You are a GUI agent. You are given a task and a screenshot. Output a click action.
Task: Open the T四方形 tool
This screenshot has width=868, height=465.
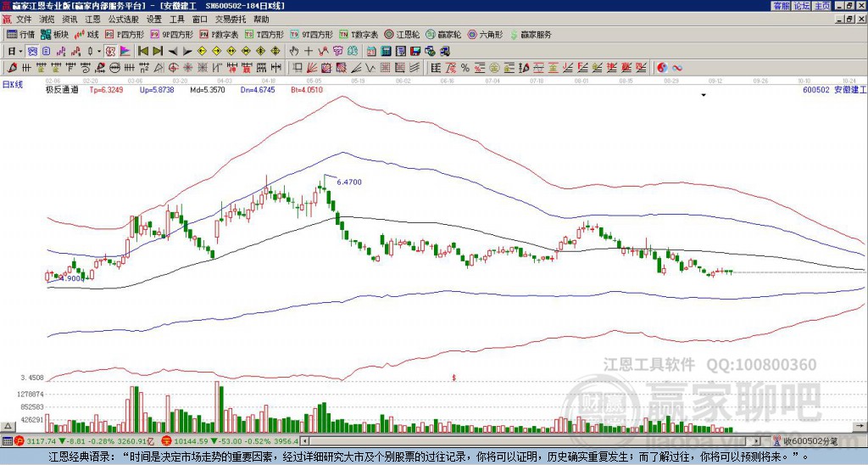(264, 34)
